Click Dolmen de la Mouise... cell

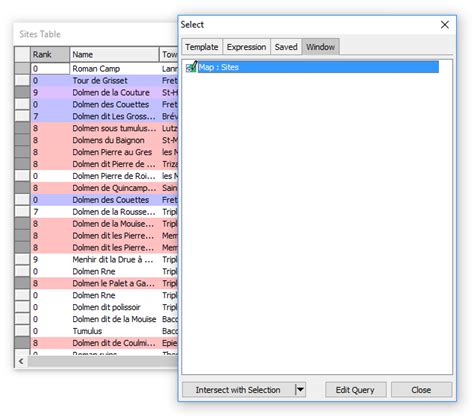pyautogui.click(x=114, y=224)
